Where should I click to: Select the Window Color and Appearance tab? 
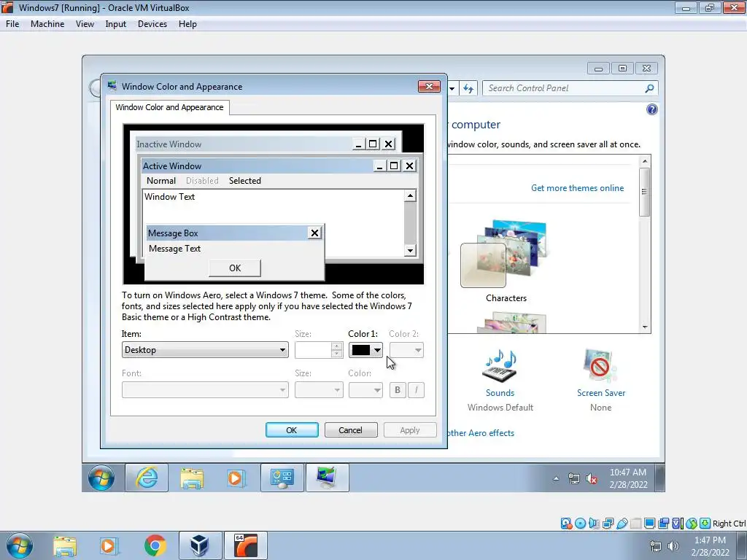tap(169, 107)
